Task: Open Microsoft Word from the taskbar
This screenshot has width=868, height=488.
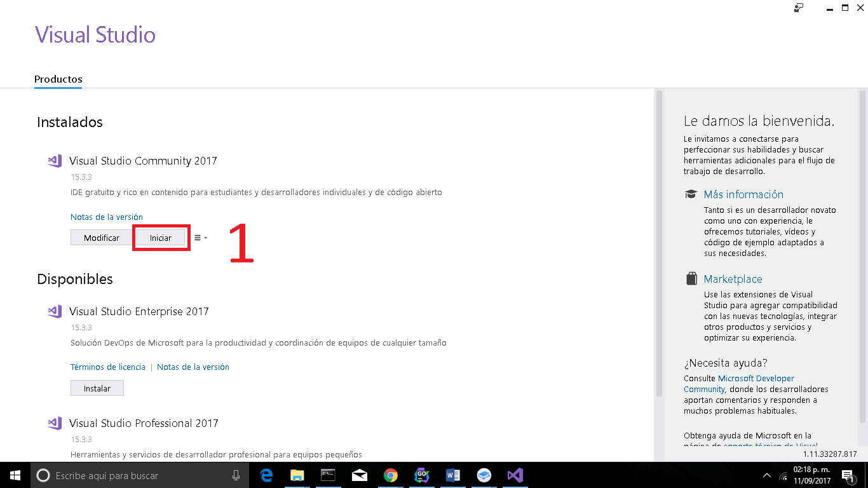Action: click(452, 475)
